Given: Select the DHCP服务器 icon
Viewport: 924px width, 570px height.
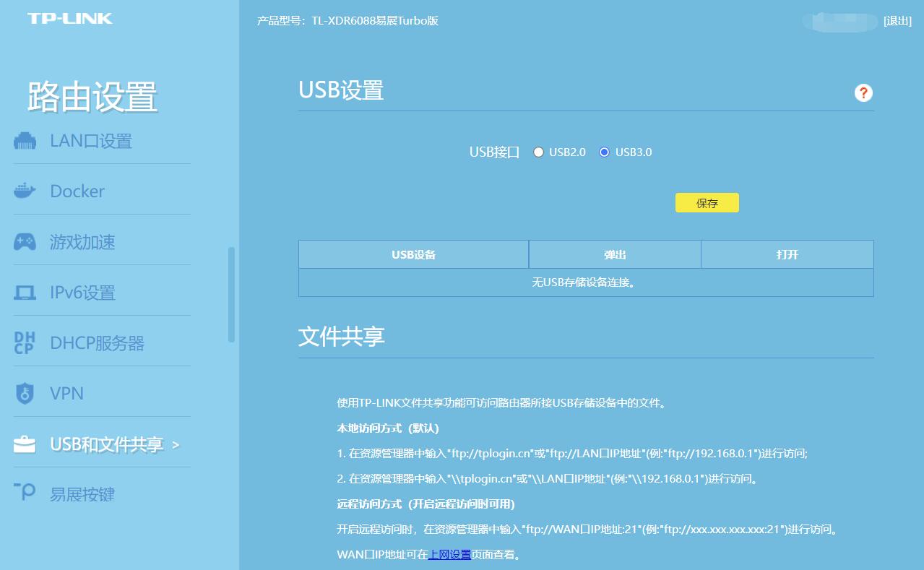Looking at the screenshot, I should [x=24, y=342].
